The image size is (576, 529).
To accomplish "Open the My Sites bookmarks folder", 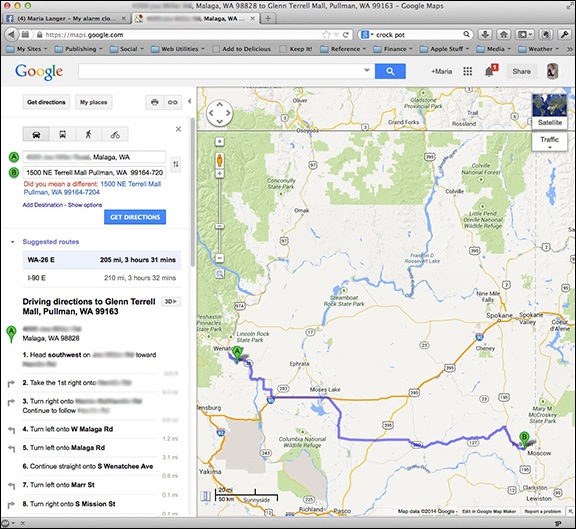I will point(28,49).
